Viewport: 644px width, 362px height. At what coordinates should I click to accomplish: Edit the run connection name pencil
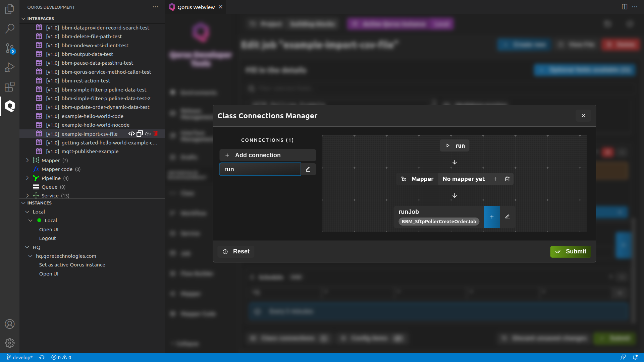click(308, 169)
